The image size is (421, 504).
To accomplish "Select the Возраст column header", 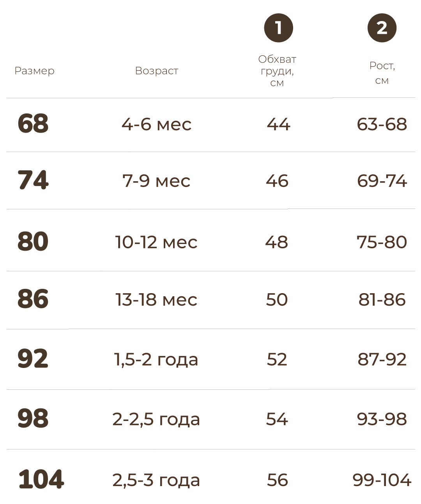I will pos(157,71).
